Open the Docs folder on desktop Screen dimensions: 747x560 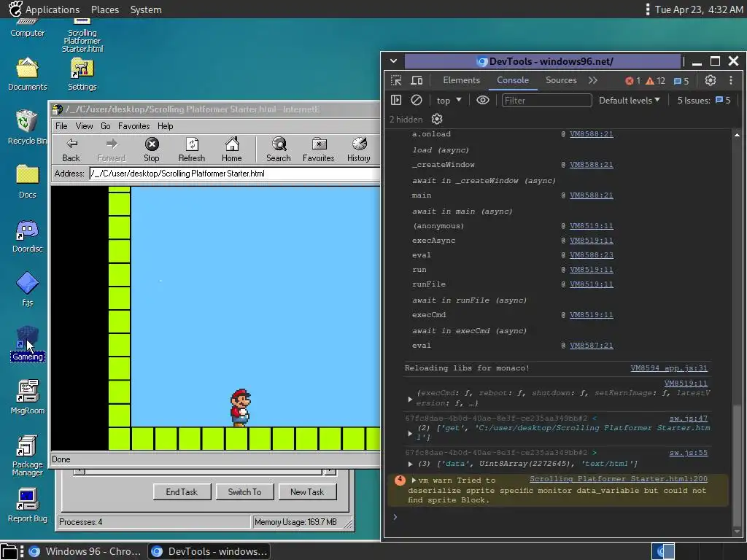[x=27, y=182]
